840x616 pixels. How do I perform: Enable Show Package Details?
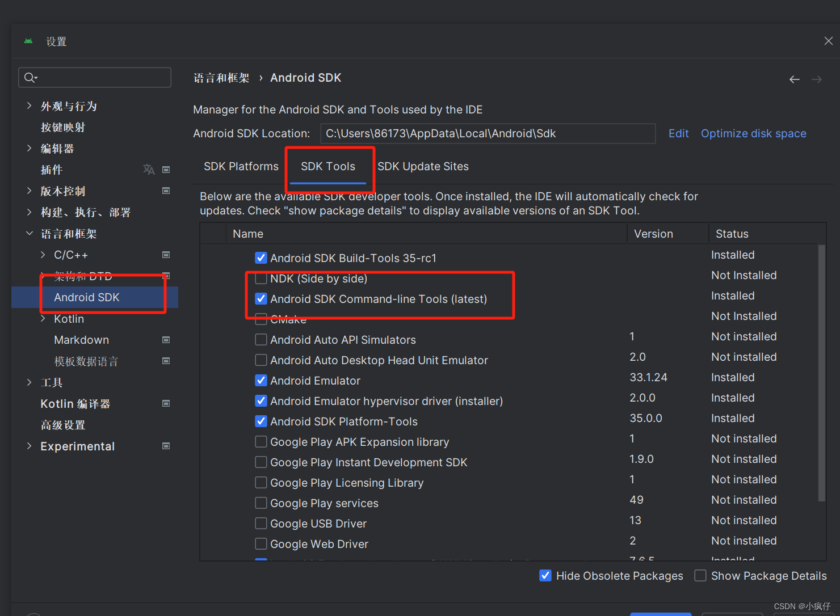tap(700, 576)
